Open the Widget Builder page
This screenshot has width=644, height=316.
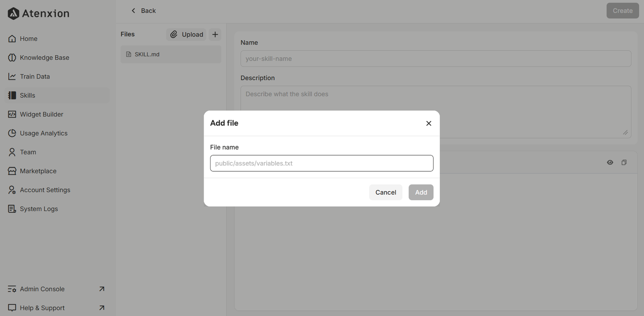tap(58, 114)
